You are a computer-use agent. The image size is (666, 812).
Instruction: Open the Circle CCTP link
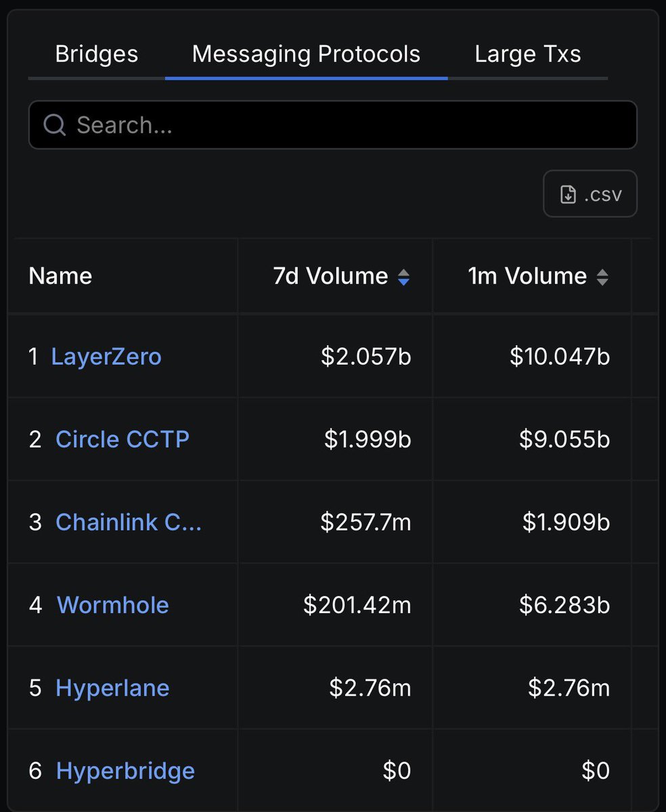click(x=123, y=439)
